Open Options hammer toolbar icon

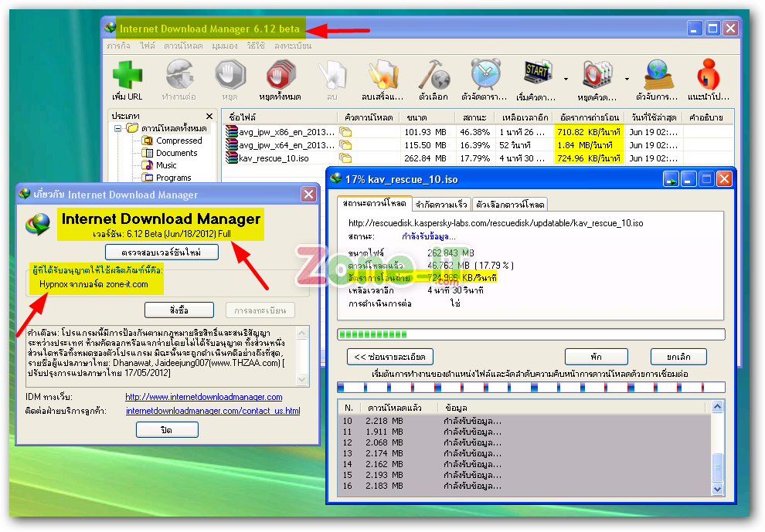pyautogui.click(x=433, y=75)
